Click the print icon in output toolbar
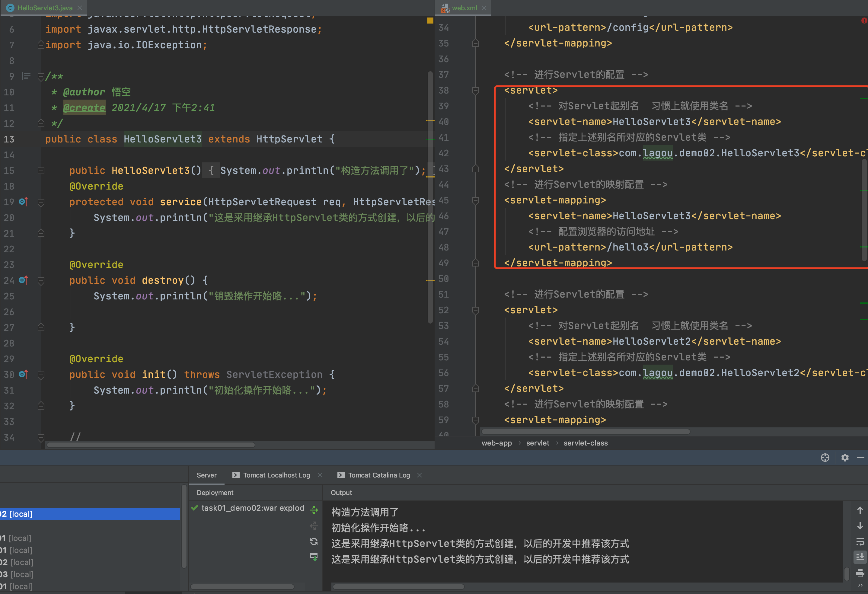Image resolution: width=868 pixels, height=594 pixels. pos(860,573)
